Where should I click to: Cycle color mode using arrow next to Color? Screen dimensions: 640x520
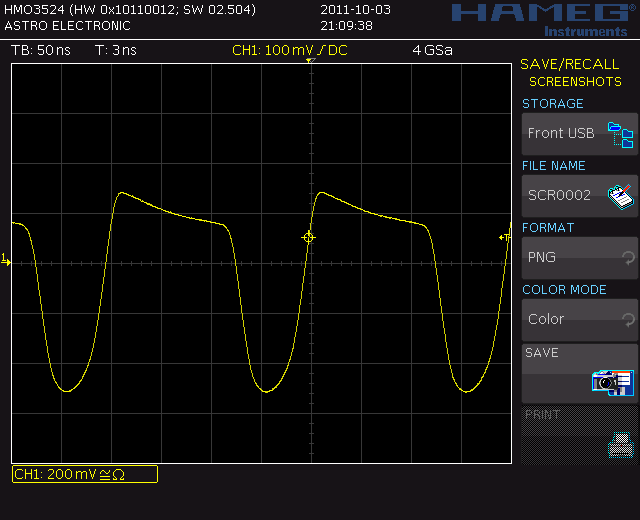[628, 320]
